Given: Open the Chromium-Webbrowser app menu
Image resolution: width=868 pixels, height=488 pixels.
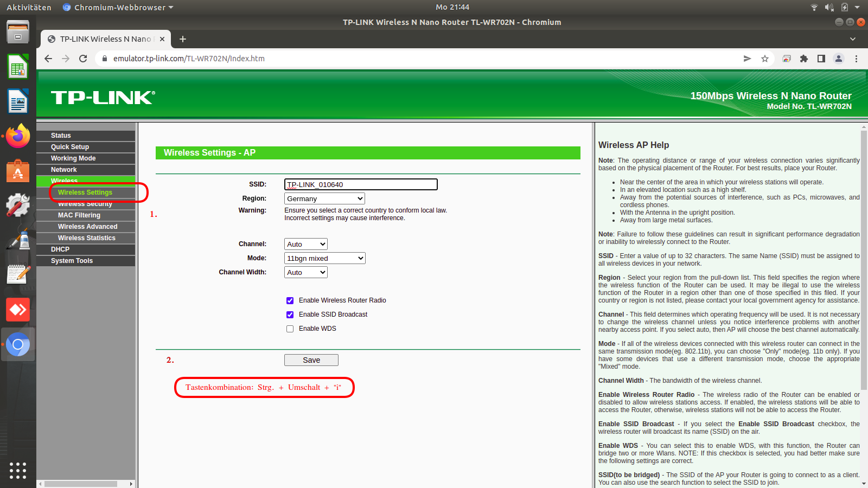Looking at the screenshot, I should coord(118,7).
